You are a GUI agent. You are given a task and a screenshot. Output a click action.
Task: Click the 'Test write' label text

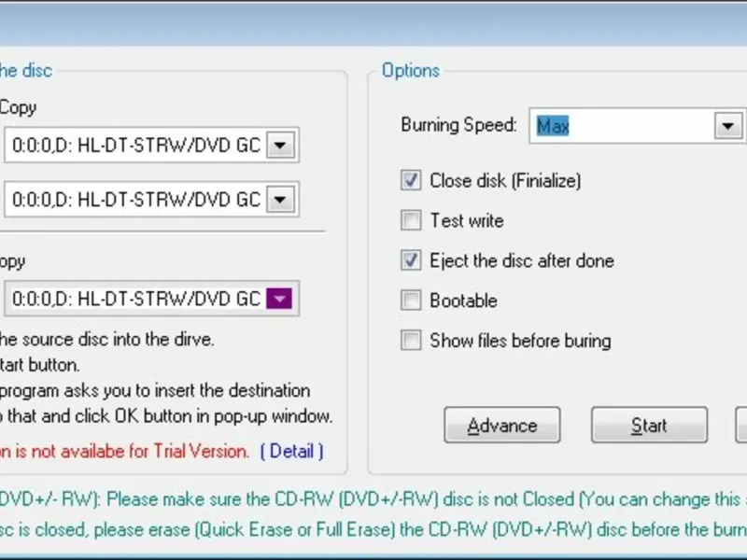(x=466, y=221)
